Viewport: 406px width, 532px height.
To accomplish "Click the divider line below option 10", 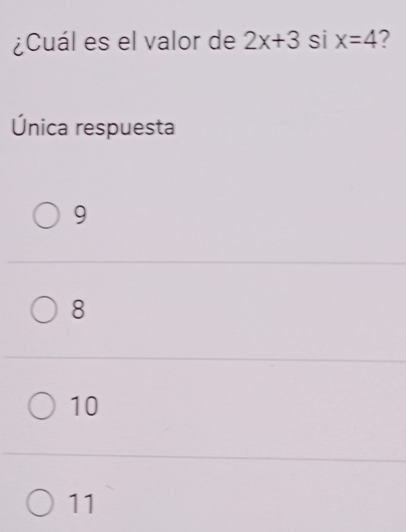I will [x=204, y=456].
